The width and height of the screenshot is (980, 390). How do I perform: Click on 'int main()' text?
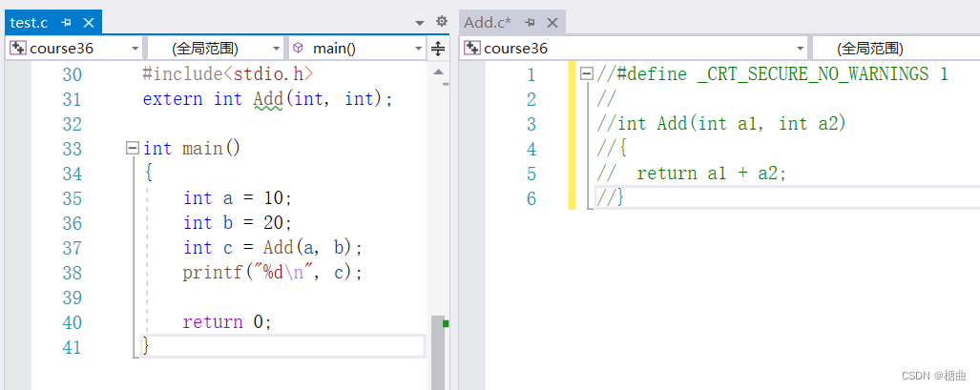[x=192, y=149]
